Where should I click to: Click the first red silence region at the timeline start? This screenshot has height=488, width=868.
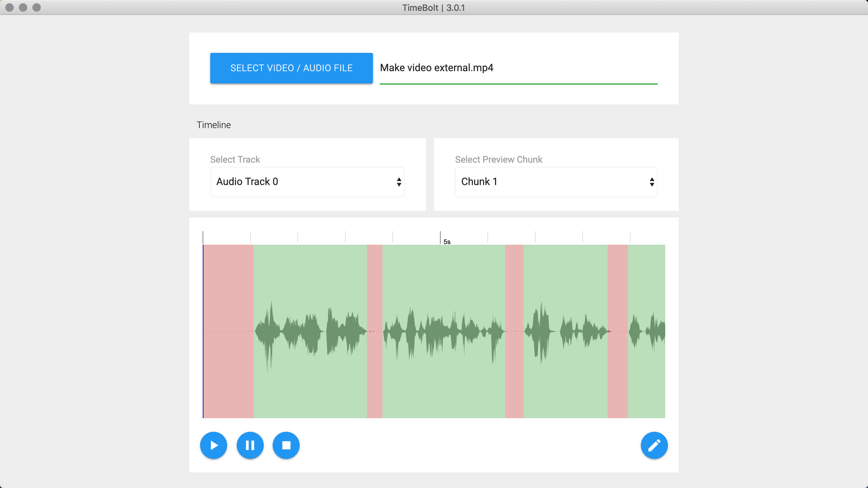(x=228, y=331)
